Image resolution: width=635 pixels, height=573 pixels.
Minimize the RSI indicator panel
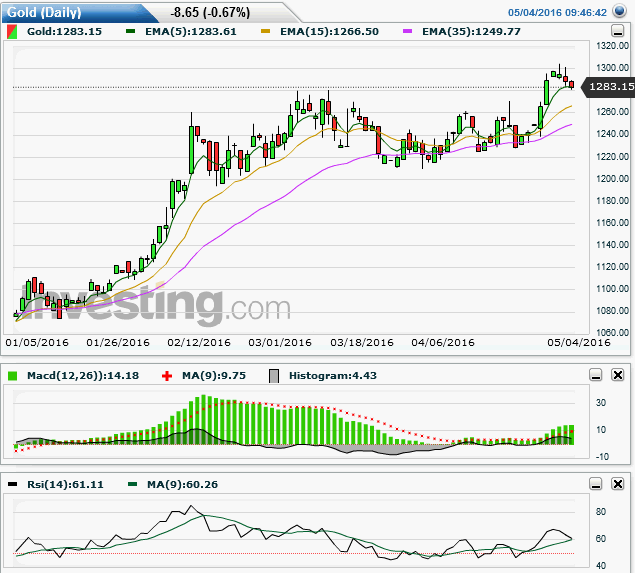pos(596,484)
